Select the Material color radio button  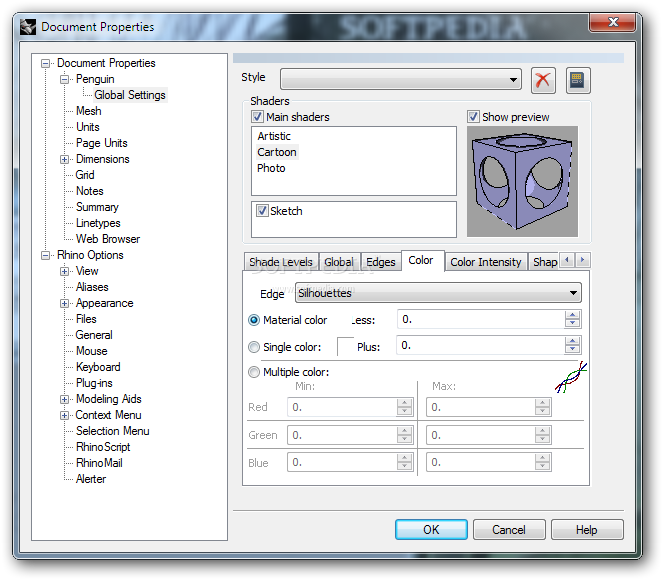tap(254, 320)
